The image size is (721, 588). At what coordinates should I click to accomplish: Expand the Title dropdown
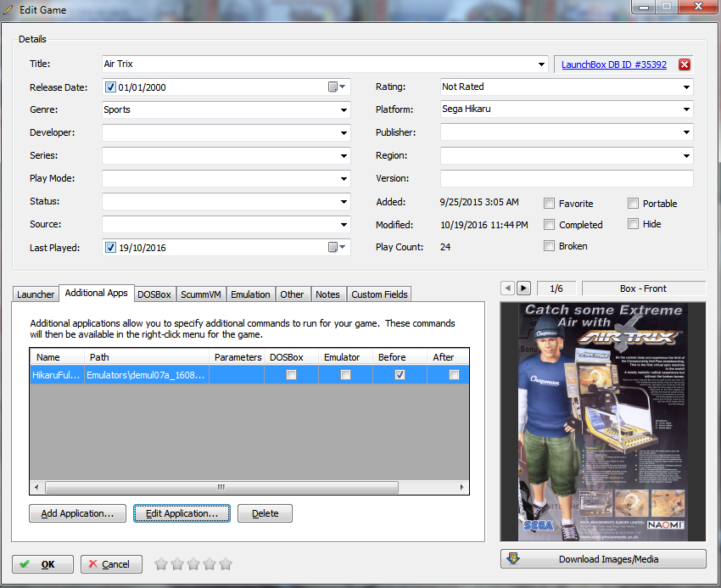[542, 64]
